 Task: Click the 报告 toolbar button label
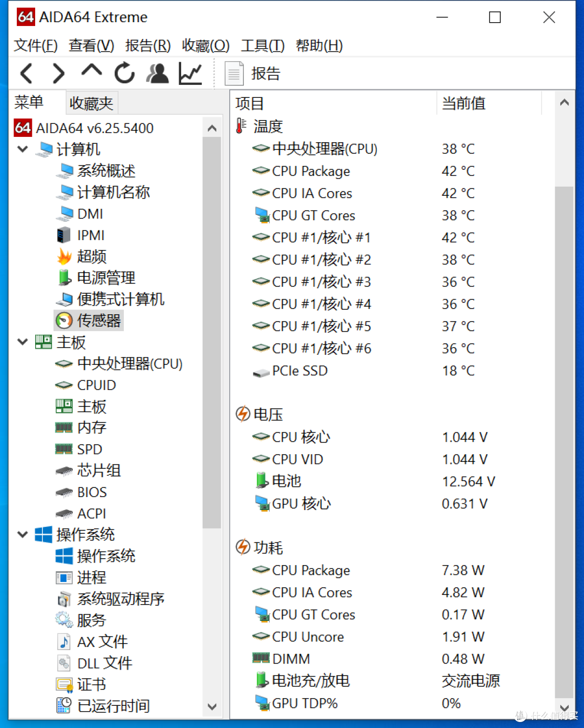pyautogui.click(x=266, y=74)
